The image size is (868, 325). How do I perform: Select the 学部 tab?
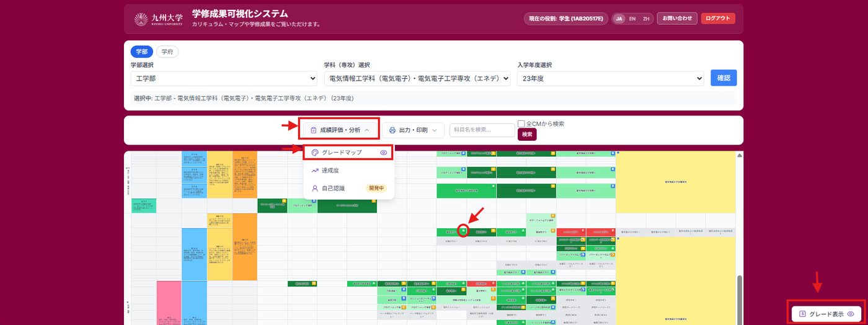[x=142, y=51]
